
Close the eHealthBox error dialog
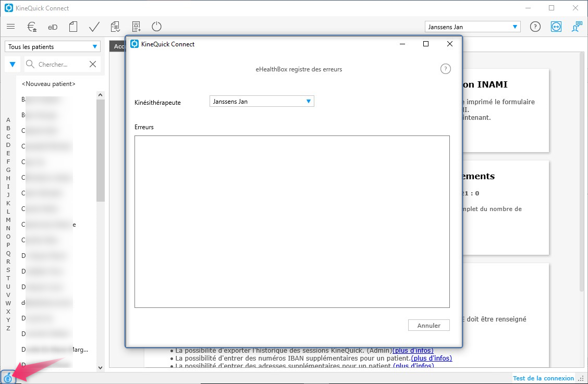450,44
